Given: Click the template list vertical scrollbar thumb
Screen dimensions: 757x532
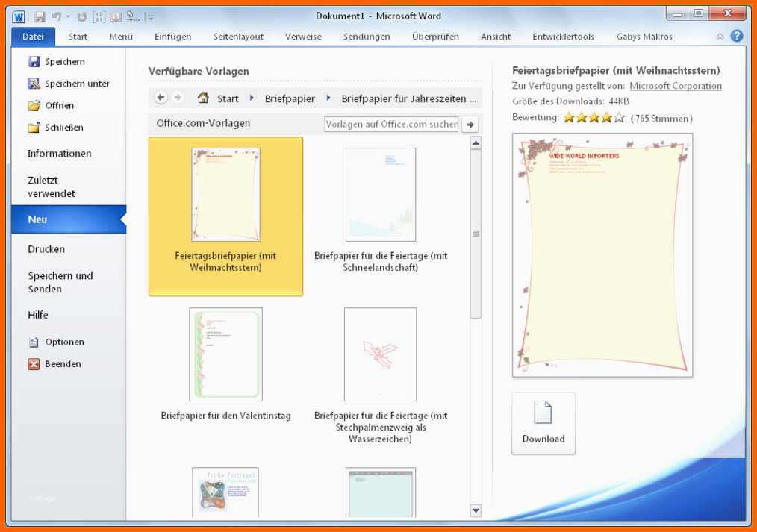Looking at the screenshot, I should pyautogui.click(x=476, y=234).
